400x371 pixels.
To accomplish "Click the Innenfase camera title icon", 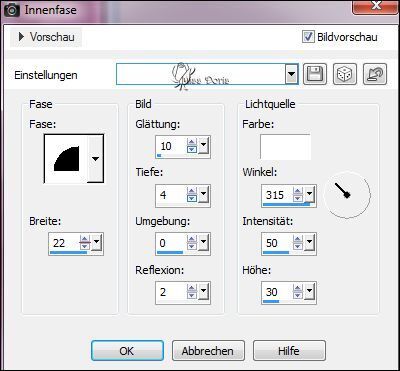I will 11,10.
